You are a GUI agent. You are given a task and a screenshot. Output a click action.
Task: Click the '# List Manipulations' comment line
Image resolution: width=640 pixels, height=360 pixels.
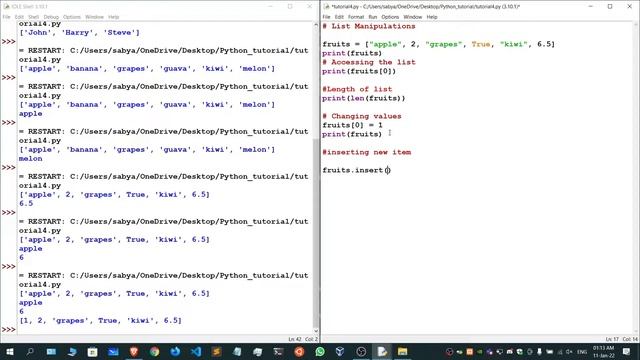[369, 26]
